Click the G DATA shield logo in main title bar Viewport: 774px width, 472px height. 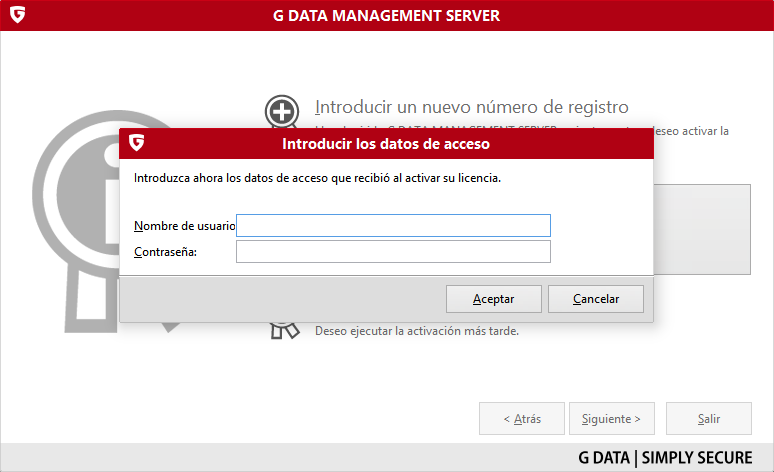(x=16, y=15)
